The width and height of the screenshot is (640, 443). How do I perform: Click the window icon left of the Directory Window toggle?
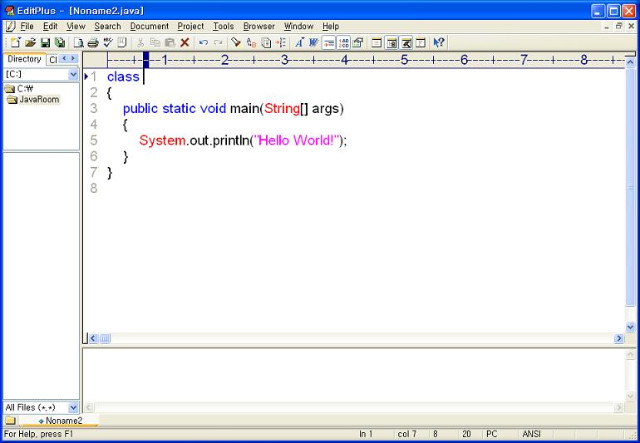377,42
